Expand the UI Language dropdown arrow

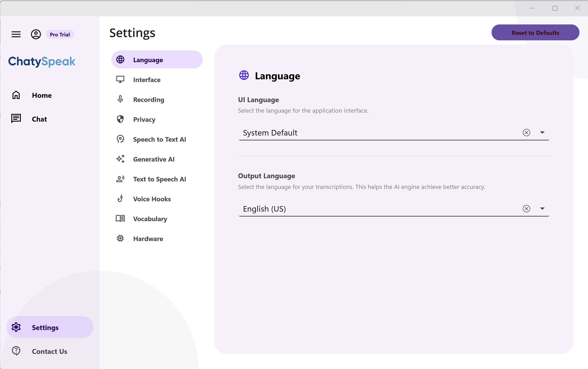[542, 133]
